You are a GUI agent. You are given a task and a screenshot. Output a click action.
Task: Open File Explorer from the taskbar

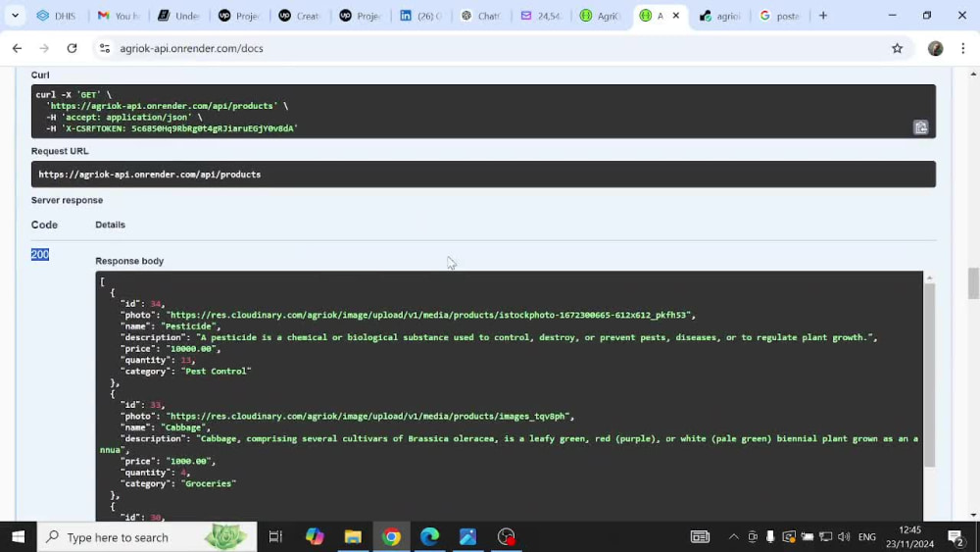tap(353, 536)
